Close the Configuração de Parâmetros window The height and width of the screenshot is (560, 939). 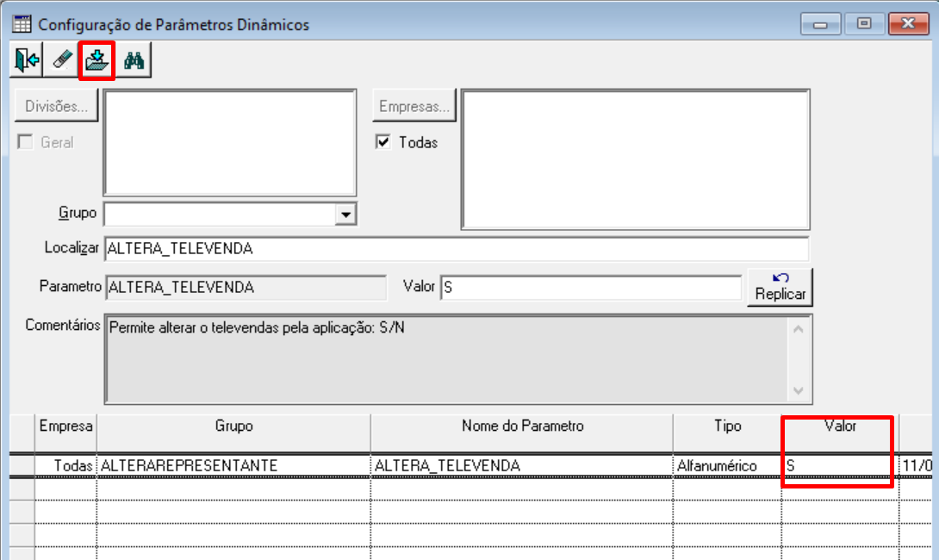pyautogui.click(x=909, y=24)
